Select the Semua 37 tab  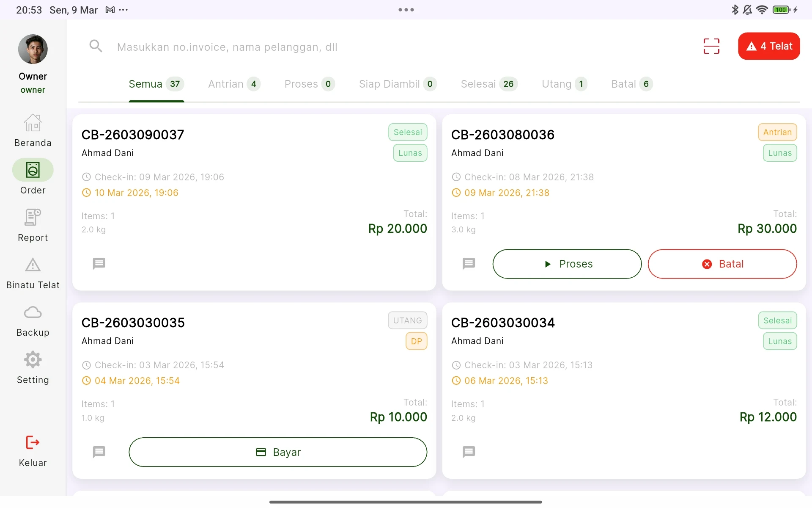point(156,84)
